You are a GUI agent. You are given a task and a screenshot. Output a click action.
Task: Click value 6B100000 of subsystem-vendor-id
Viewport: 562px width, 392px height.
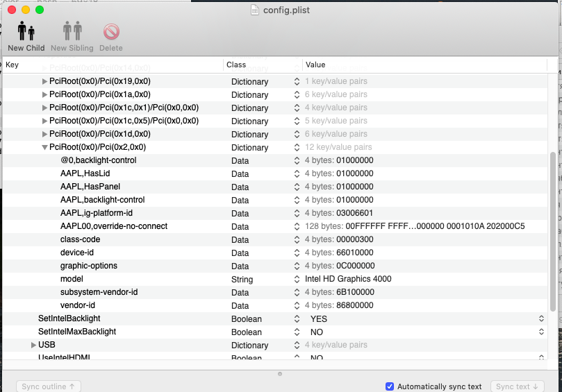[355, 292]
